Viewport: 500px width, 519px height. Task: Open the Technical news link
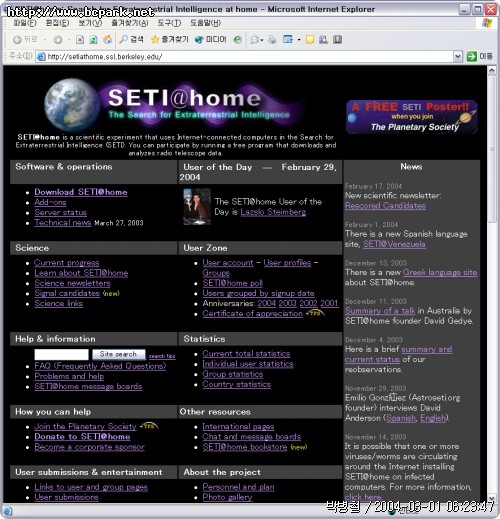pos(63,223)
